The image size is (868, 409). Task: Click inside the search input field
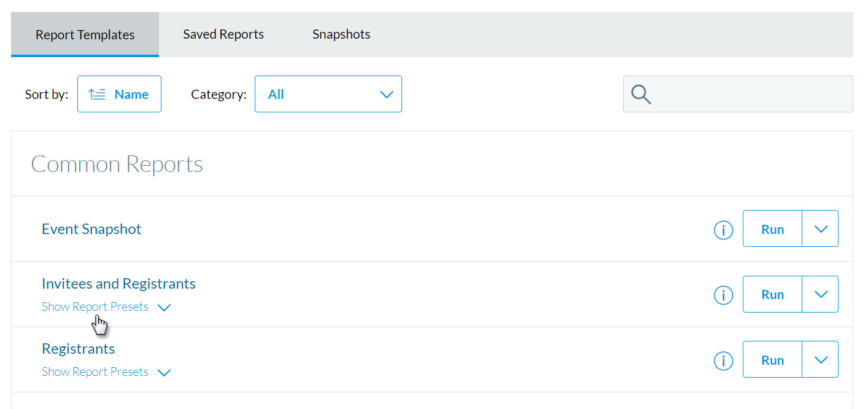tap(737, 94)
